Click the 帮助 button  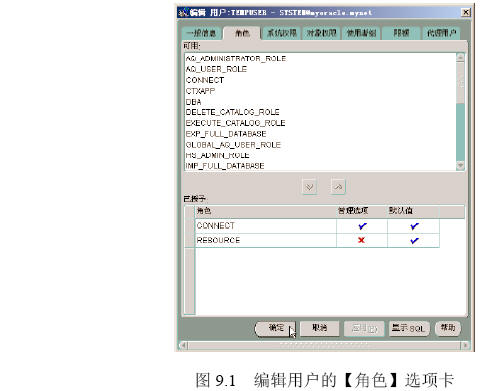pos(448,328)
